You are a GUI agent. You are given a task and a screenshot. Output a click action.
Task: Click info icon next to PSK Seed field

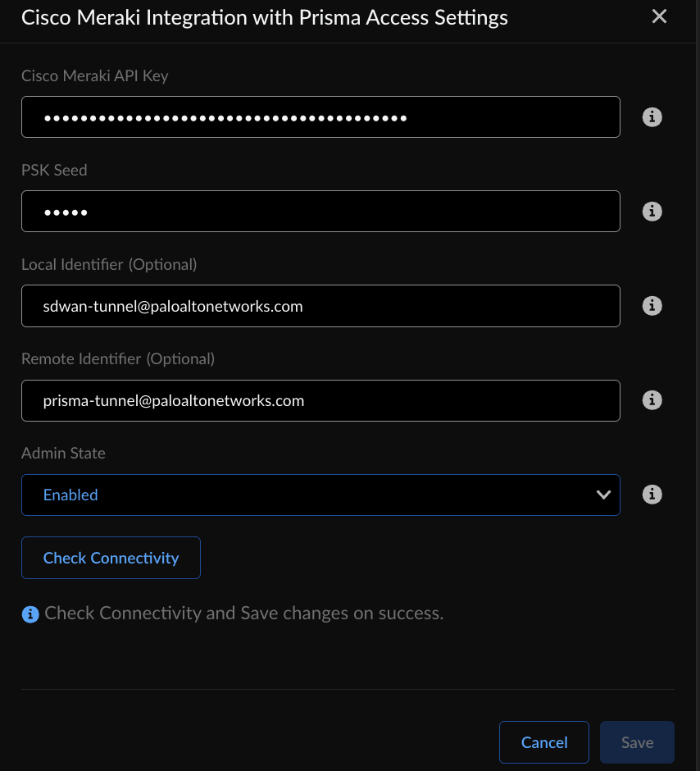[x=652, y=212]
